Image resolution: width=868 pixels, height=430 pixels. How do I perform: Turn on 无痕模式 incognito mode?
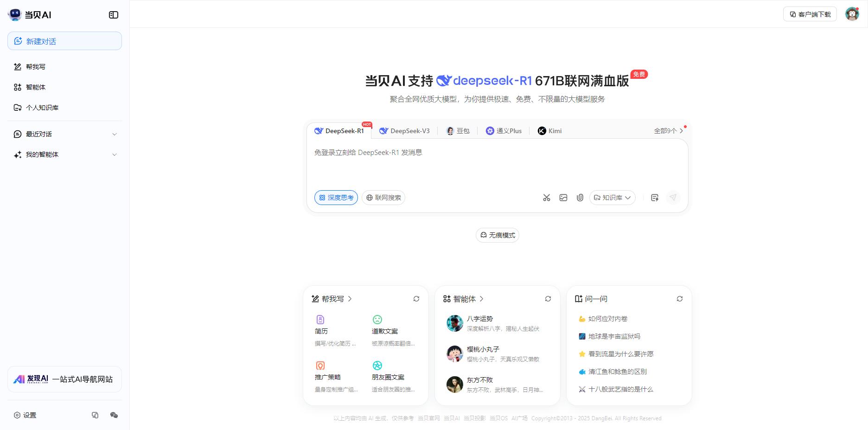(x=497, y=235)
